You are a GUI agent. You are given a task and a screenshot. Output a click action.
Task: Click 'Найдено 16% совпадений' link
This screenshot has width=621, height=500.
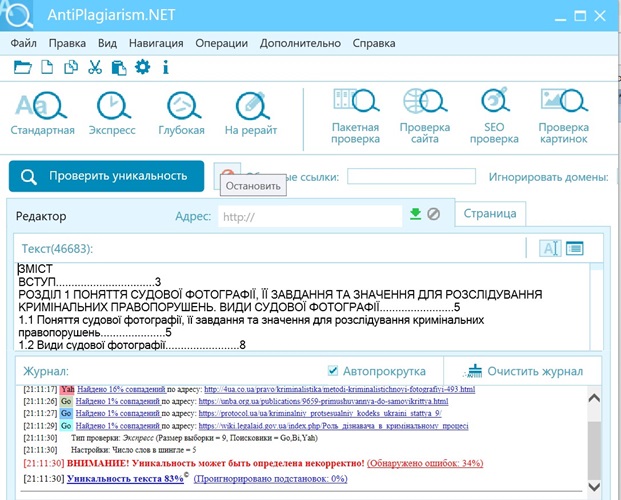(121, 389)
